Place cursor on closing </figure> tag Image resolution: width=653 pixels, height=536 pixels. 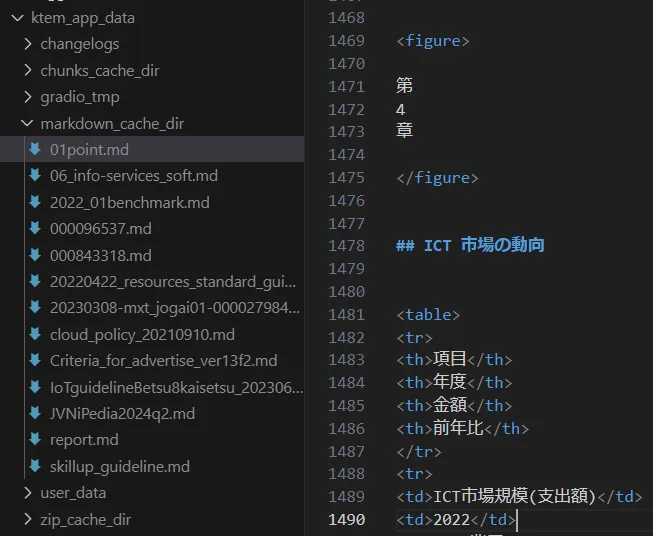437,178
